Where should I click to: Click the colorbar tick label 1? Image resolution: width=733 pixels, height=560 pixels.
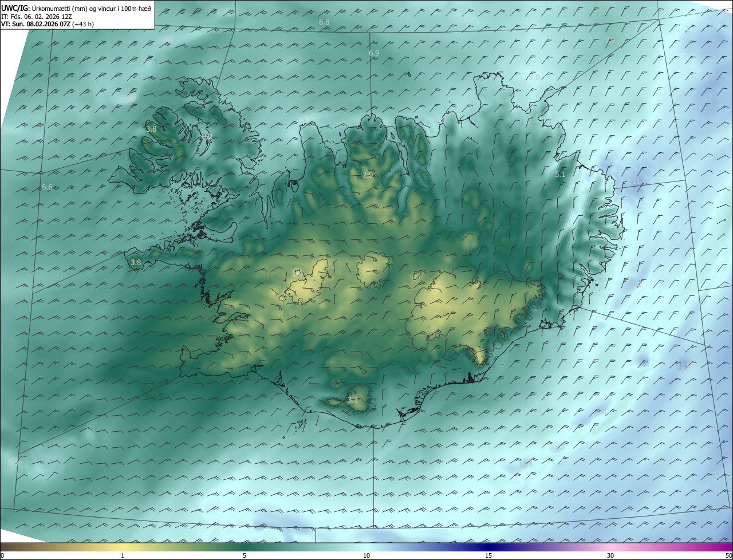pos(123,555)
